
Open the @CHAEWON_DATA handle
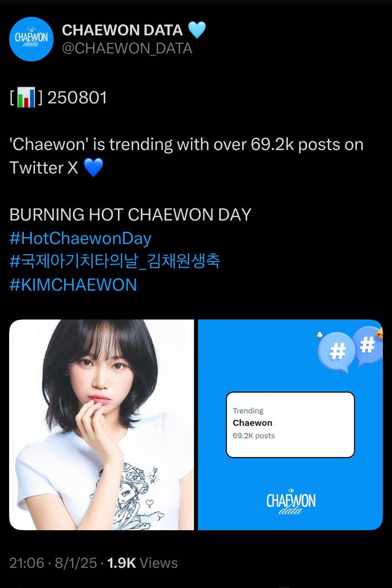127,49
